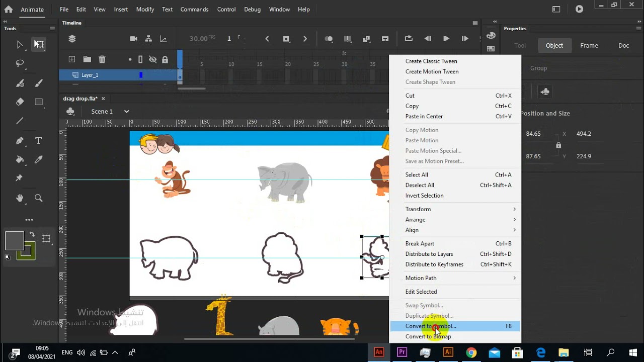Expand the Transform submenu
The image size is (644, 362).
(455, 209)
